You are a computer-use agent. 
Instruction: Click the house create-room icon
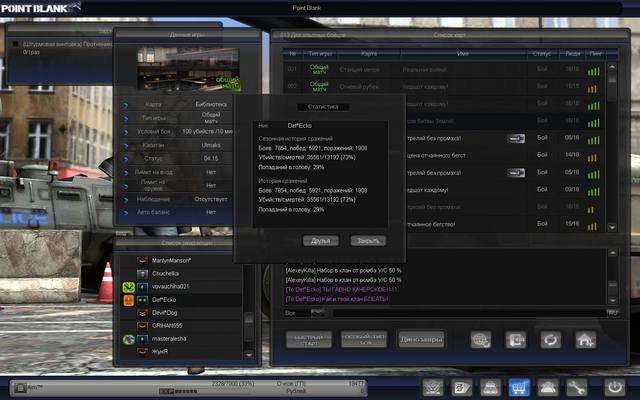click(x=585, y=340)
